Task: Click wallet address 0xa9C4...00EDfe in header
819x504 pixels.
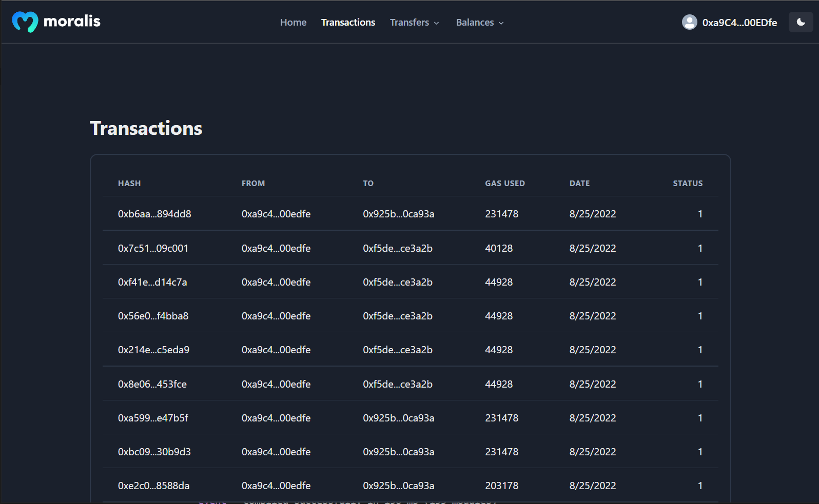Action: click(739, 23)
